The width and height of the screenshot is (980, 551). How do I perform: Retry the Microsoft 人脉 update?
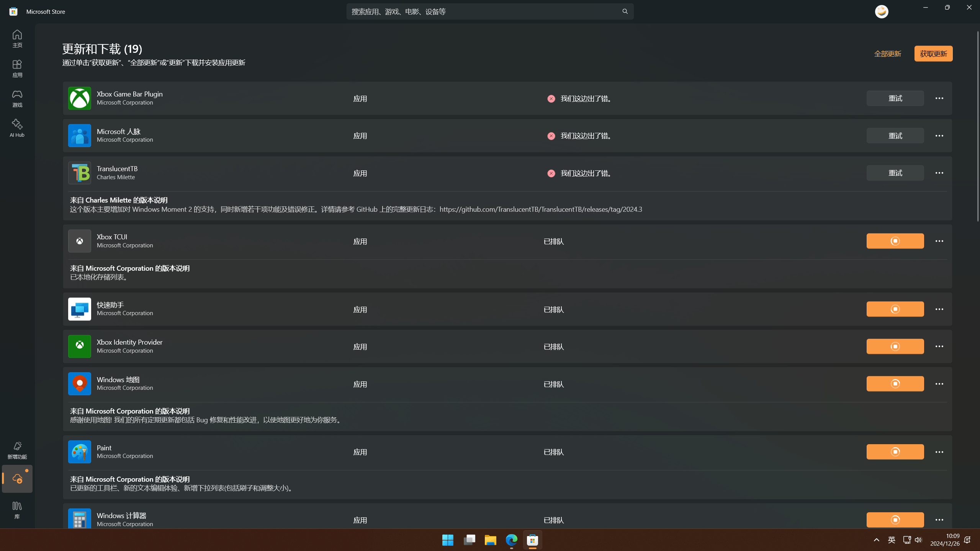click(895, 136)
